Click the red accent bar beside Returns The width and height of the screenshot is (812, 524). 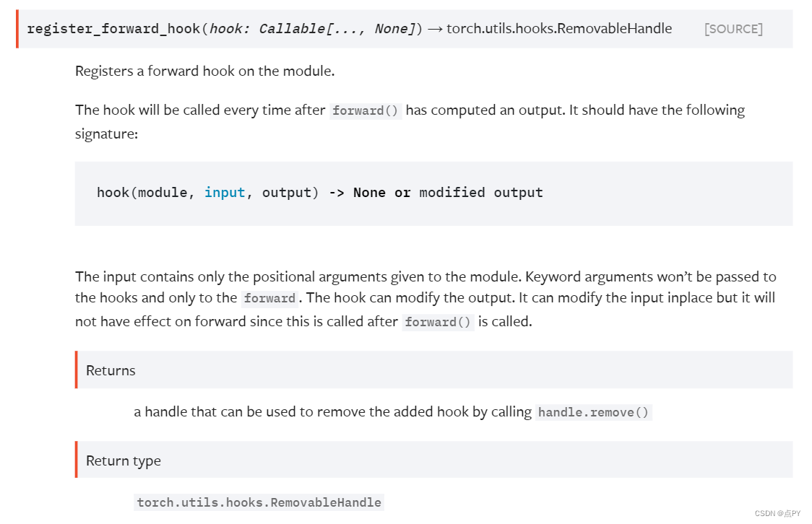(x=77, y=370)
